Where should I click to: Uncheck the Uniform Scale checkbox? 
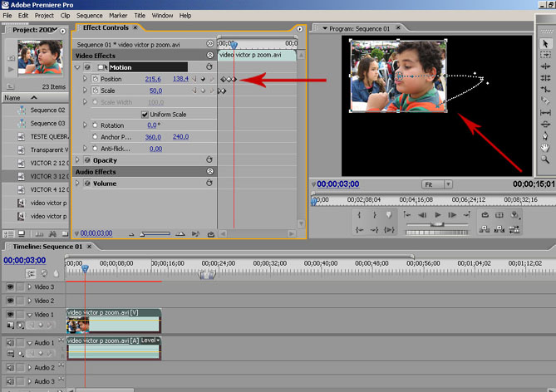[145, 114]
